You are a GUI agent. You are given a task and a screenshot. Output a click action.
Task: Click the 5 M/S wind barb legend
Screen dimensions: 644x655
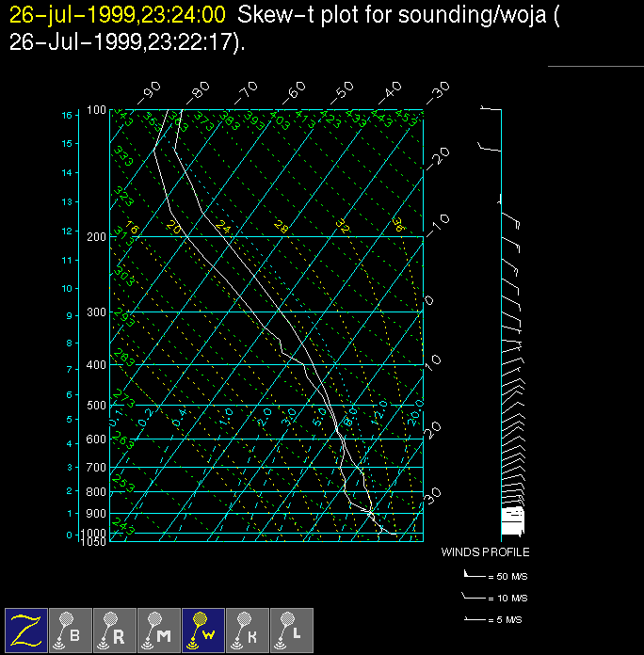click(x=495, y=619)
